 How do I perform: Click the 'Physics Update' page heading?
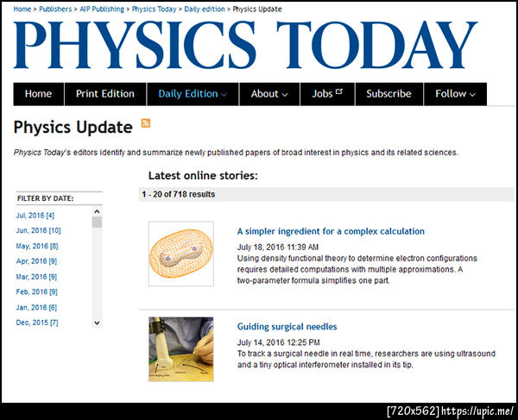click(73, 128)
